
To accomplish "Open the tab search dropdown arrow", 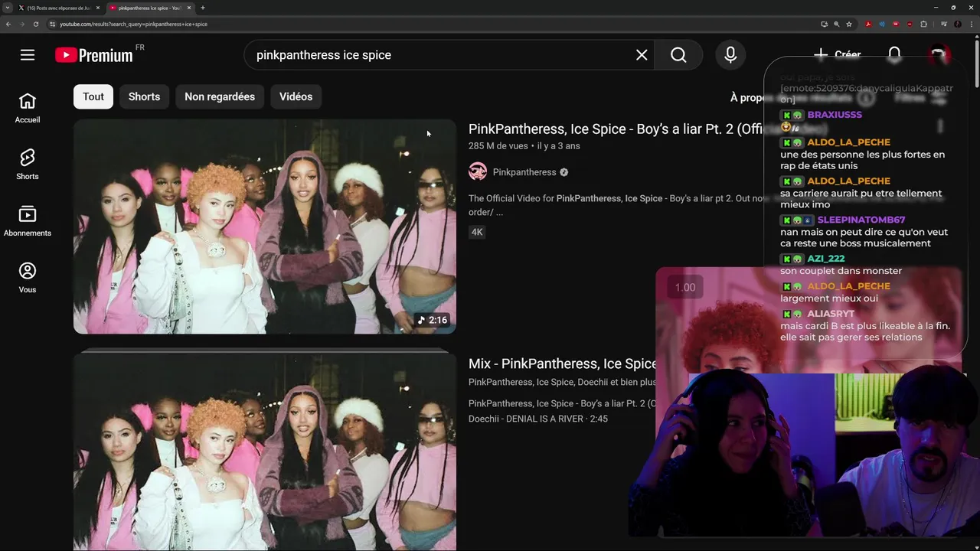I will [x=8, y=8].
